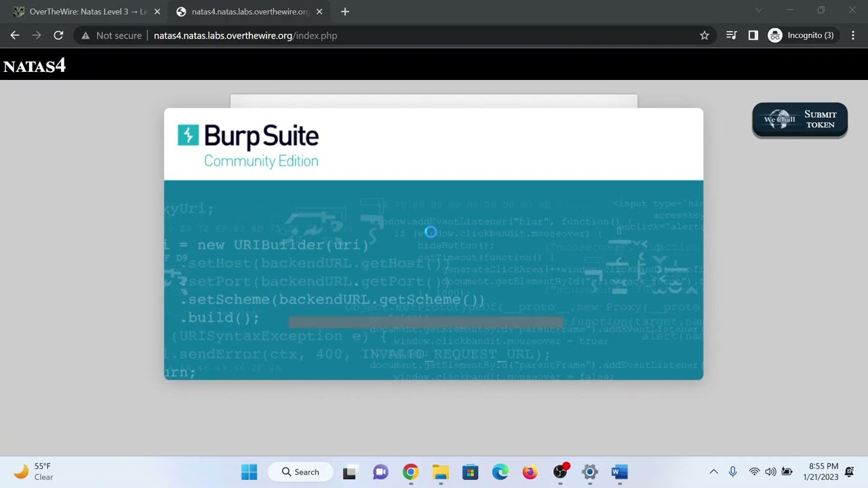This screenshot has width=868, height=488.
Task: Click the Burp Suite logo on splash screen
Action: click(x=248, y=145)
